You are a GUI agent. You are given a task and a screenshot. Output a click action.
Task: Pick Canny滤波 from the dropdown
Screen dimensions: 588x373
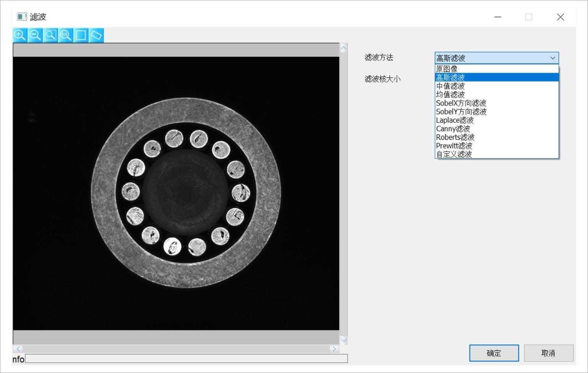tap(497, 129)
